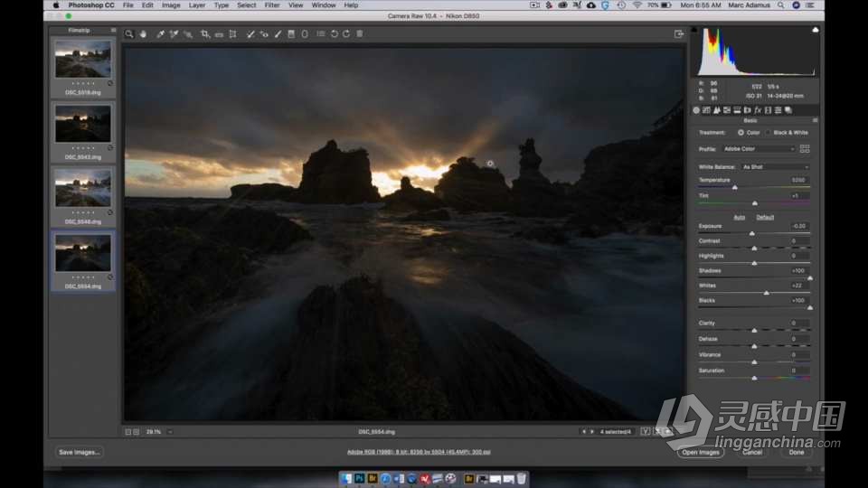
Task: Select the Color Sampler tool
Action: pos(174,33)
